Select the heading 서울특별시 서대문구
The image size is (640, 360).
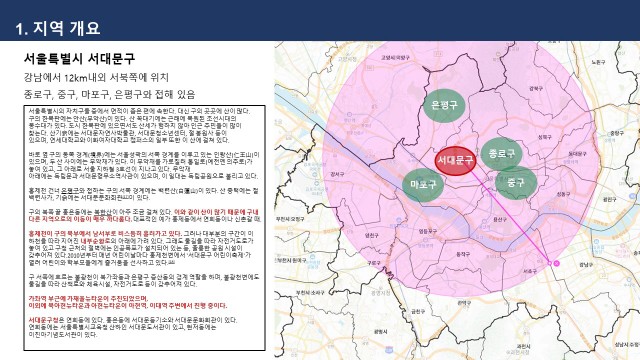tap(79, 58)
